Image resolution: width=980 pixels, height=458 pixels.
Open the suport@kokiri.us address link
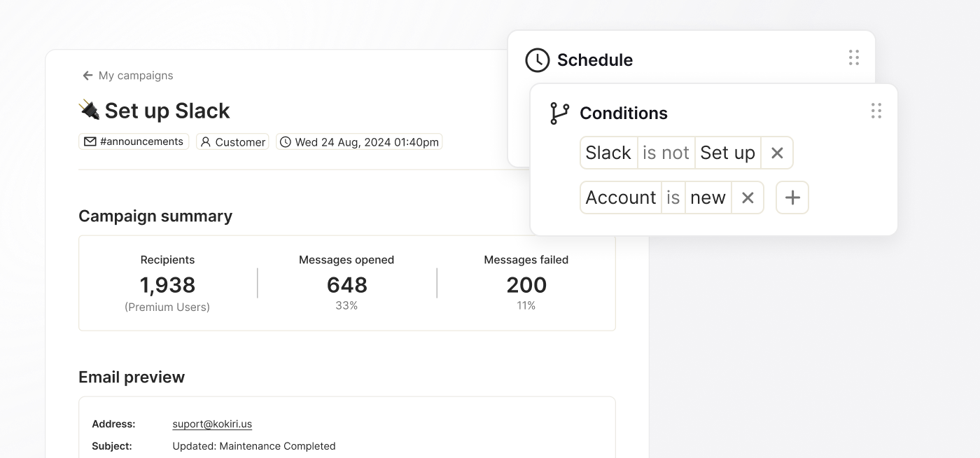pyautogui.click(x=212, y=424)
